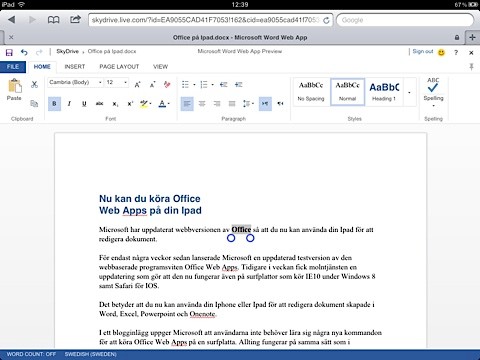Viewport: 480px width, 360px height.
Task: Grow font size icon
Action: pyautogui.click(x=137, y=85)
